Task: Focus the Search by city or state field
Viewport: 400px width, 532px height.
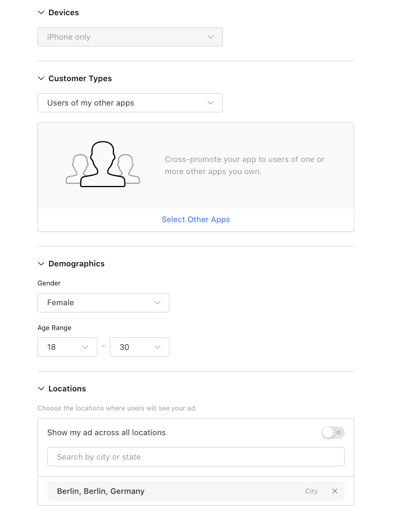Action: [x=196, y=457]
